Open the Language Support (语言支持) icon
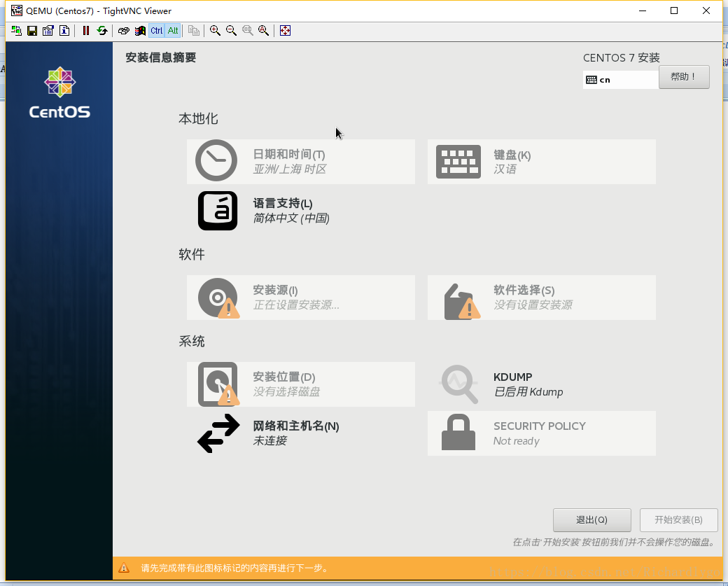The height and width of the screenshot is (586, 728). pyautogui.click(x=218, y=211)
